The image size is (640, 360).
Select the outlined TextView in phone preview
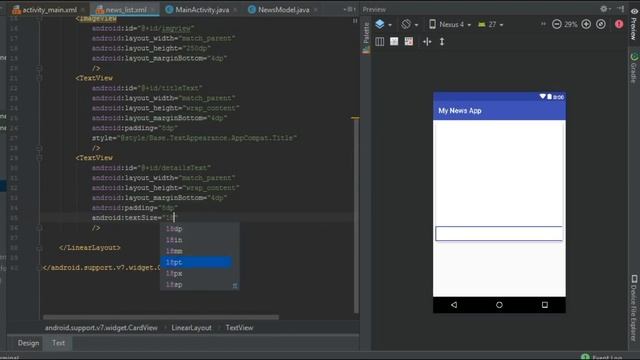(x=499, y=233)
